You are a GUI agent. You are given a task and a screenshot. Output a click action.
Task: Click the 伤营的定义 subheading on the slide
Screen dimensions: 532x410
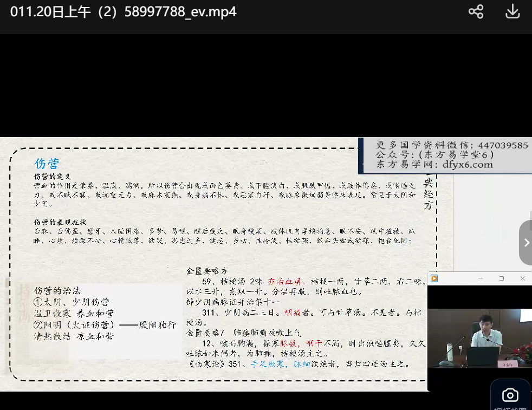[x=53, y=177]
